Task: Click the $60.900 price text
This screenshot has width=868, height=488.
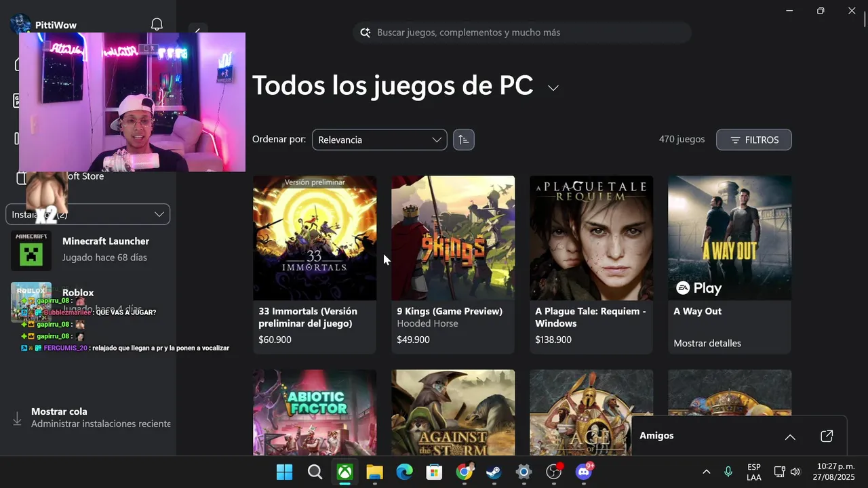Action: pos(275,340)
